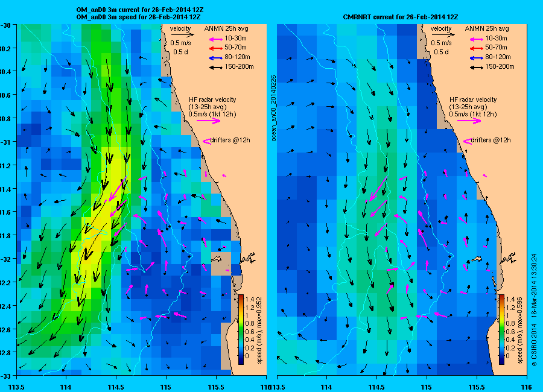The width and height of the screenshot is (543, 392).
Task: Click the red 50-70m arrow in right legend
Action: [477, 48]
